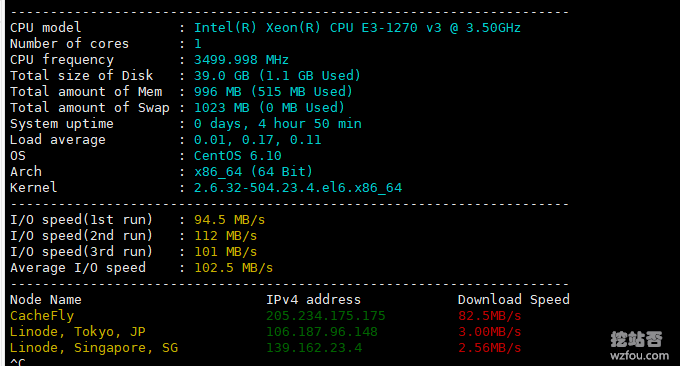Screen dimensions: 680x366
Task: Select the OS value 'CentOS 6.10'
Action: click(x=238, y=156)
